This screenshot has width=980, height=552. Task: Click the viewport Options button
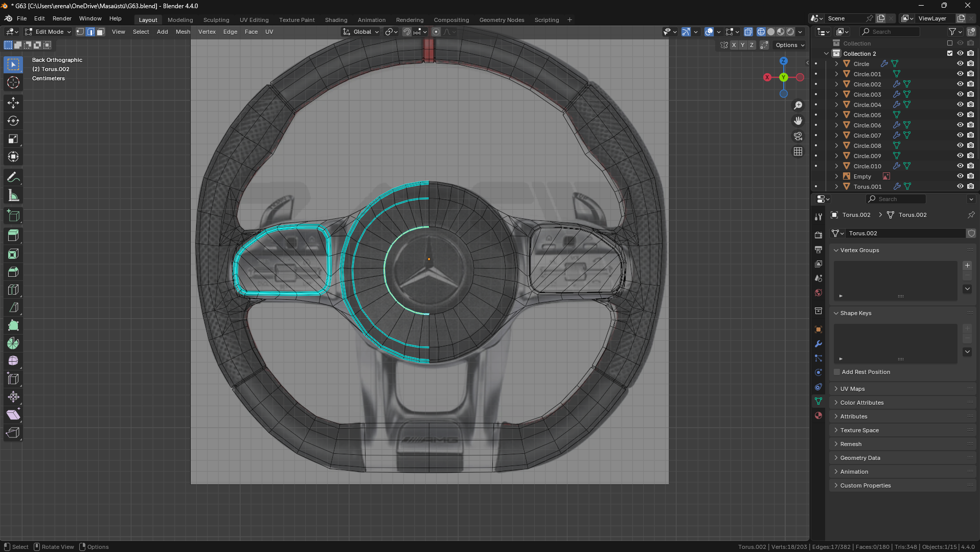(x=789, y=45)
